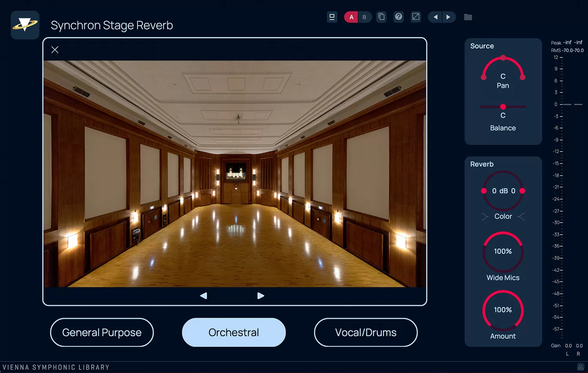Advance to the next stage photo
This screenshot has height=373, width=588.
(260, 296)
